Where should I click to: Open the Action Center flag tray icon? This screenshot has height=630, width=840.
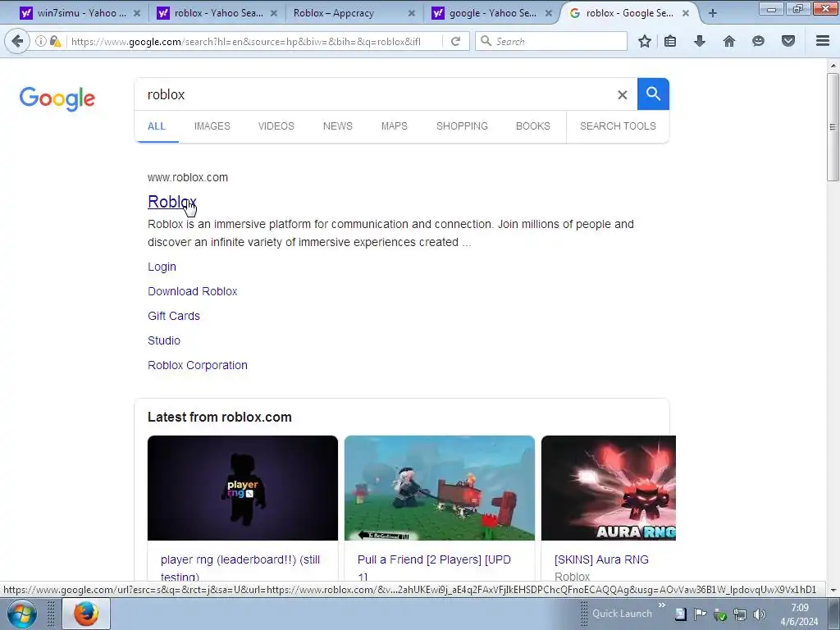coord(700,614)
